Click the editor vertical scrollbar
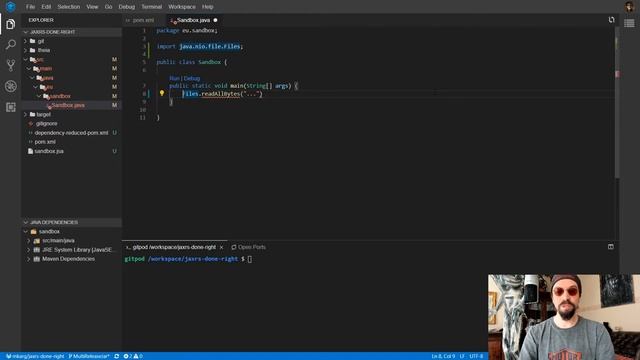640x360 pixels. [x=617, y=102]
